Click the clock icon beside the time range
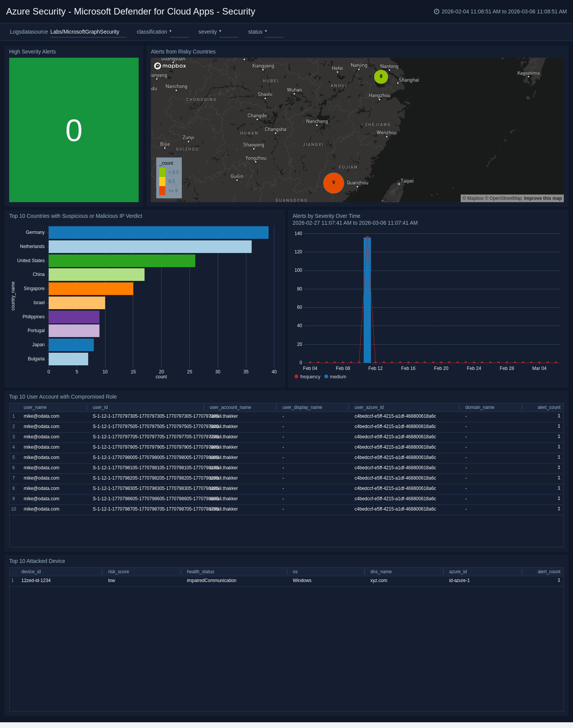573x728 pixels. pyautogui.click(x=436, y=11)
